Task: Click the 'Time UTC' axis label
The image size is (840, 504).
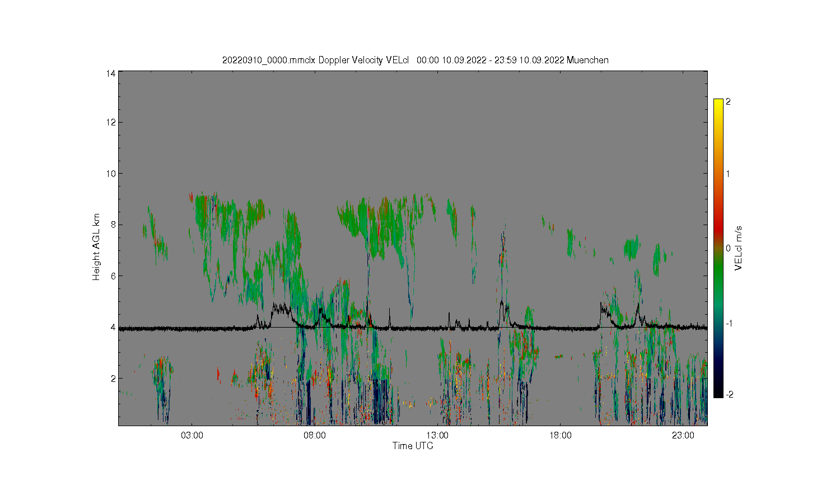Action: (413, 446)
